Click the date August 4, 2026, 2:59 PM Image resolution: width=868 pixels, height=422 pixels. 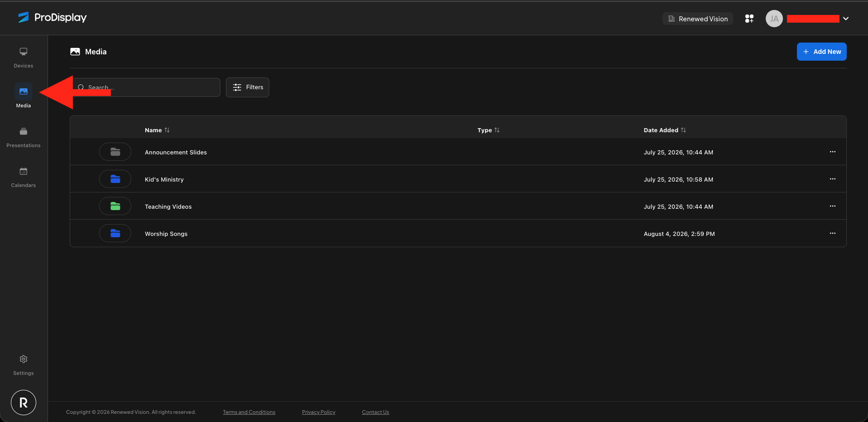pos(679,234)
